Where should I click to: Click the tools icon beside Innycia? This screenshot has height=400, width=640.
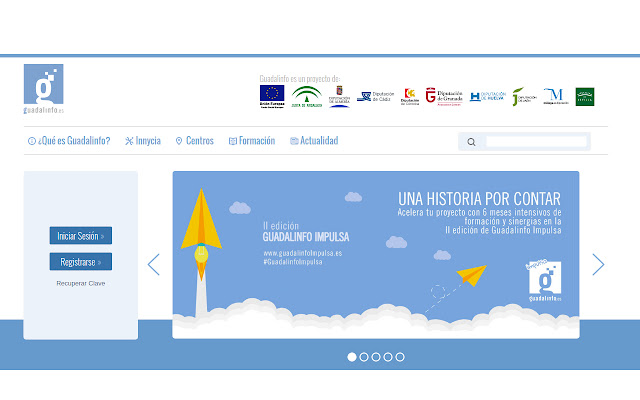pyautogui.click(x=129, y=141)
